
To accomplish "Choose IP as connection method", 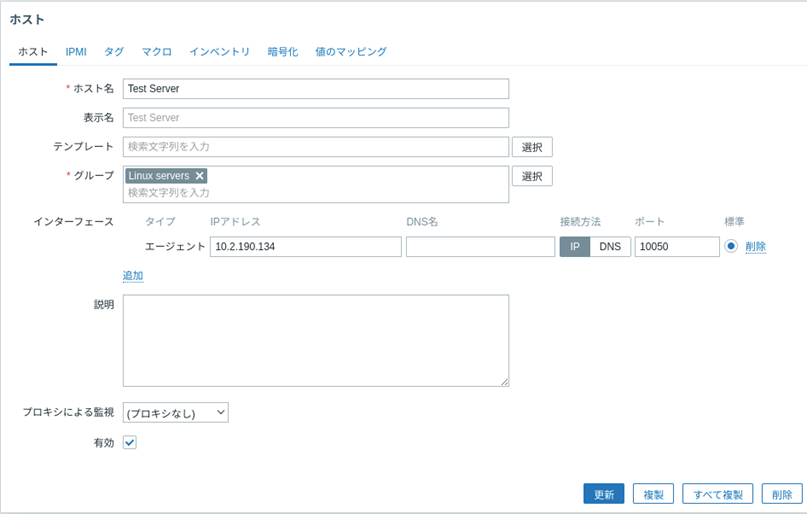I will tap(575, 247).
